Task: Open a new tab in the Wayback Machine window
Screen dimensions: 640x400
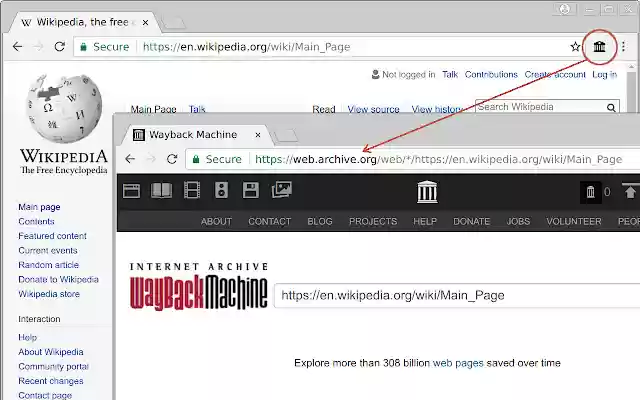Action: [287, 136]
